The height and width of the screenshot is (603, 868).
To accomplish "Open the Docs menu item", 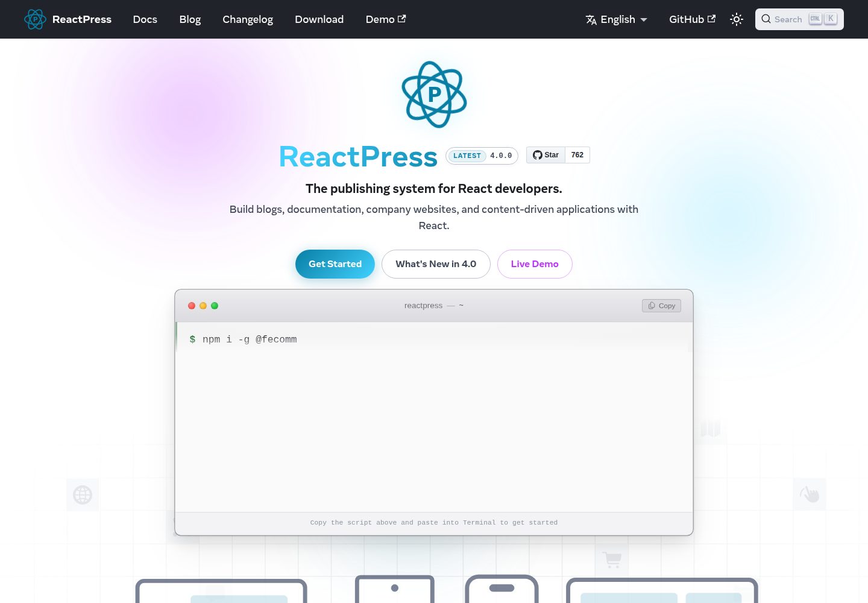I will point(145,19).
